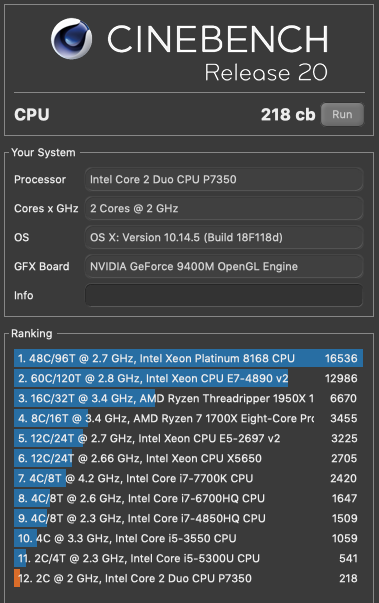Select the Threadripper 1950X ranking row
This screenshot has width=379, height=603.
pyautogui.click(x=188, y=398)
